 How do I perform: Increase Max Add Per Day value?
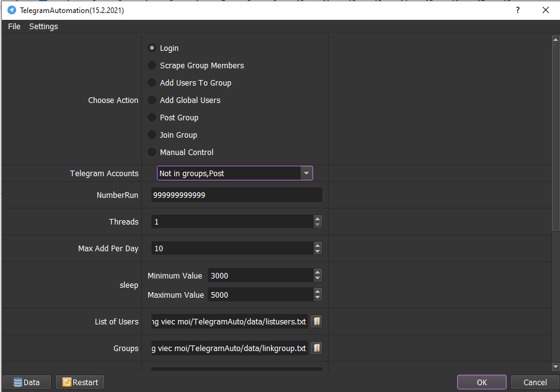(x=317, y=245)
